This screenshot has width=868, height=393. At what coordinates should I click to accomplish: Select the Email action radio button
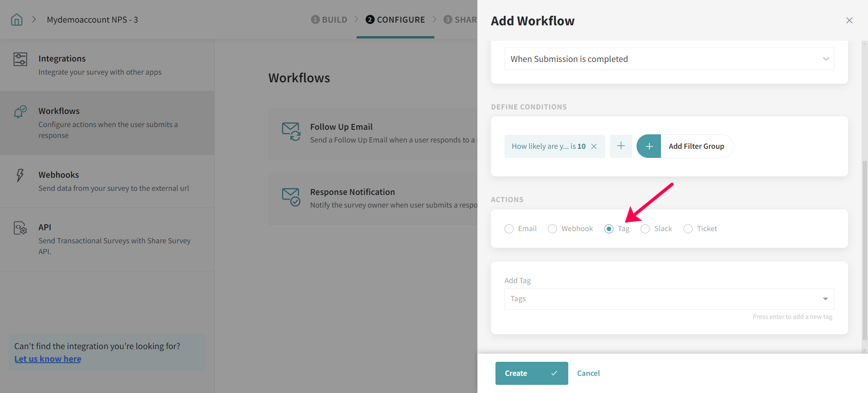(x=509, y=229)
